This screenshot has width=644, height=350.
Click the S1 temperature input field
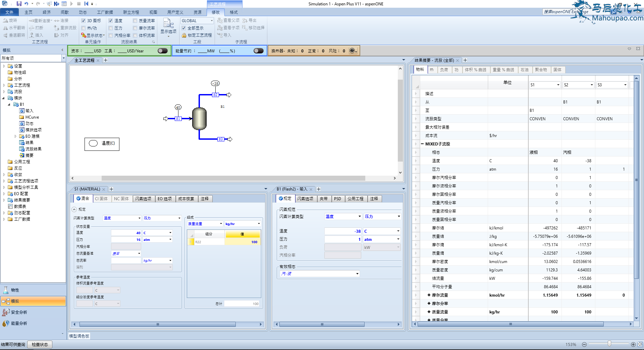point(126,233)
